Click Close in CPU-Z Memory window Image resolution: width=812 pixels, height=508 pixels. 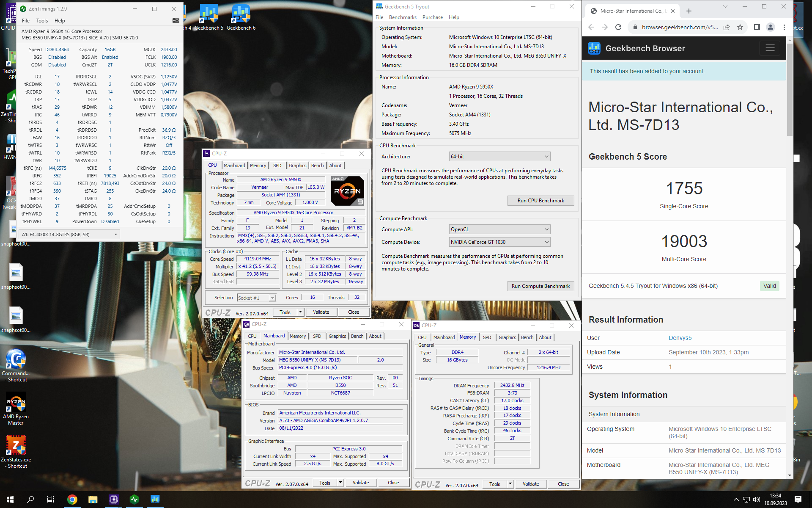(x=563, y=484)
